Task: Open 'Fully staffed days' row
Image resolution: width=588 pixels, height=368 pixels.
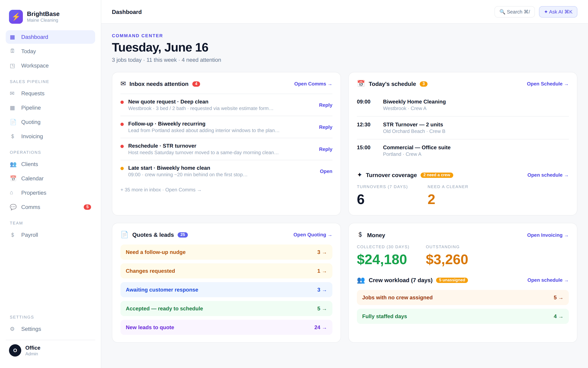Action: pyautogui.click(x=463, y=316)
